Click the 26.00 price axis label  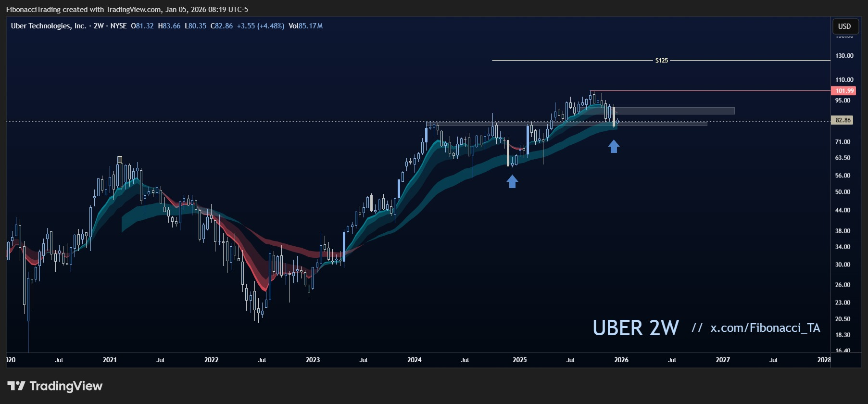(x=843, y=285)
